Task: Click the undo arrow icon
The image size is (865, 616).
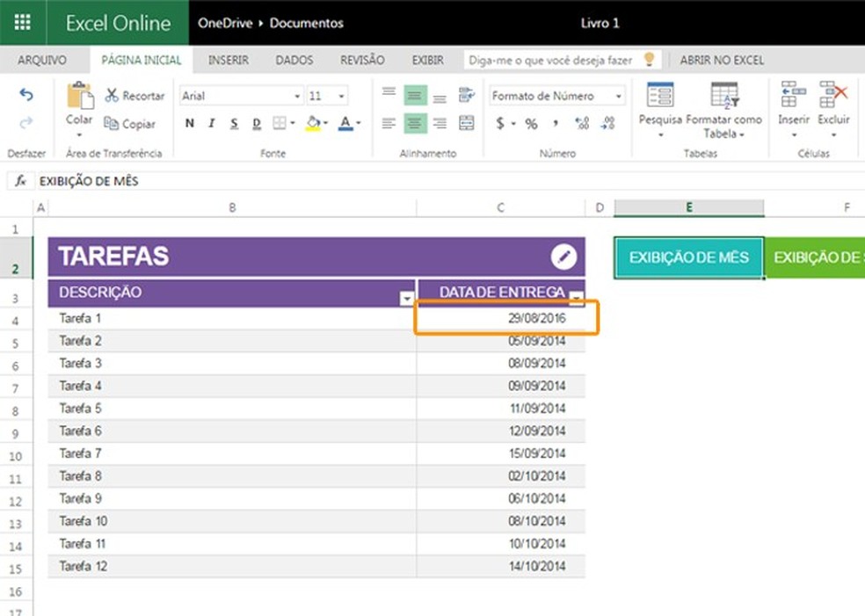Action: point(26,95)
